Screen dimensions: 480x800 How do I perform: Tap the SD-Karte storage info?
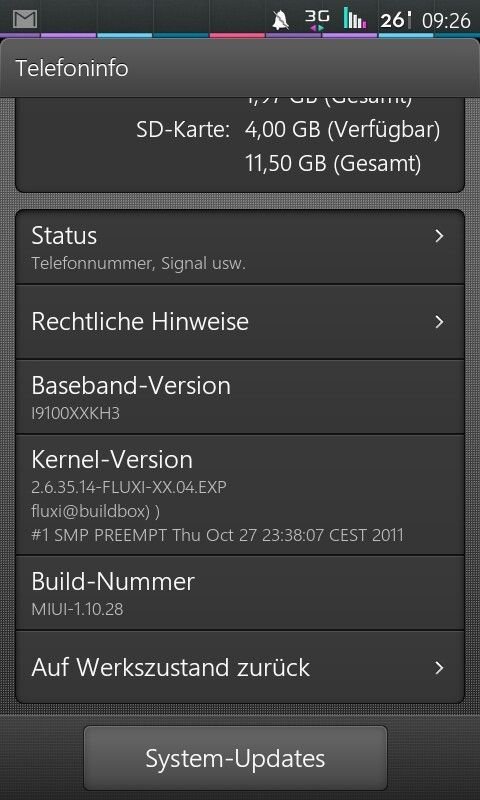point(288,147)
